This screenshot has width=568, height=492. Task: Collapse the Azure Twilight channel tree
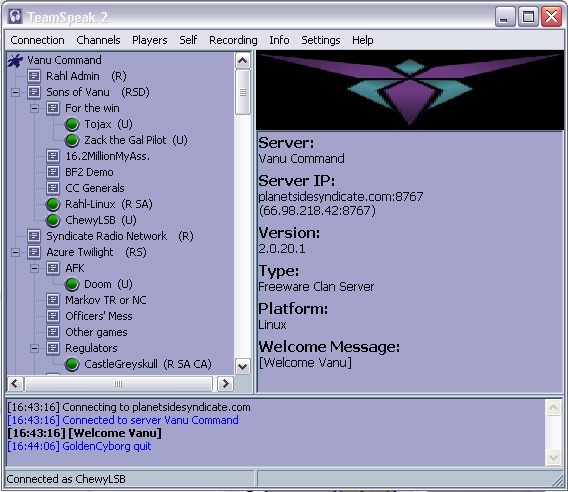(15, 253)
